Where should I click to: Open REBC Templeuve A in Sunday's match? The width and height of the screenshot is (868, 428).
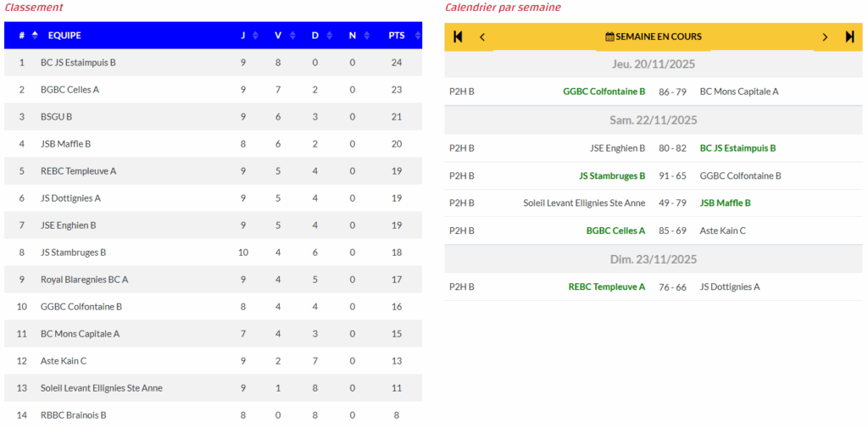pyautogui.click(x=606, y=286)
